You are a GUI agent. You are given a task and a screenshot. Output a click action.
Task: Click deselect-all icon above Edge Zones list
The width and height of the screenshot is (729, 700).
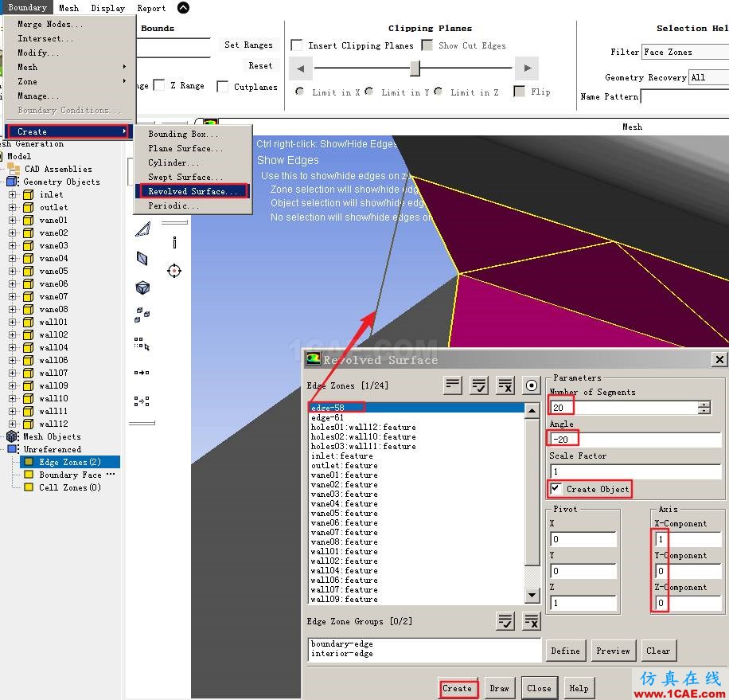[505, 385]
